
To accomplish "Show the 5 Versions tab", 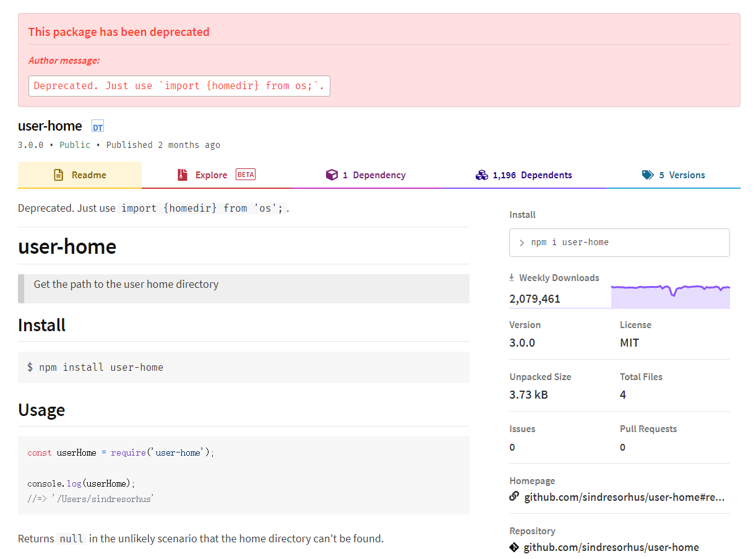I will (x=681, y=175).
